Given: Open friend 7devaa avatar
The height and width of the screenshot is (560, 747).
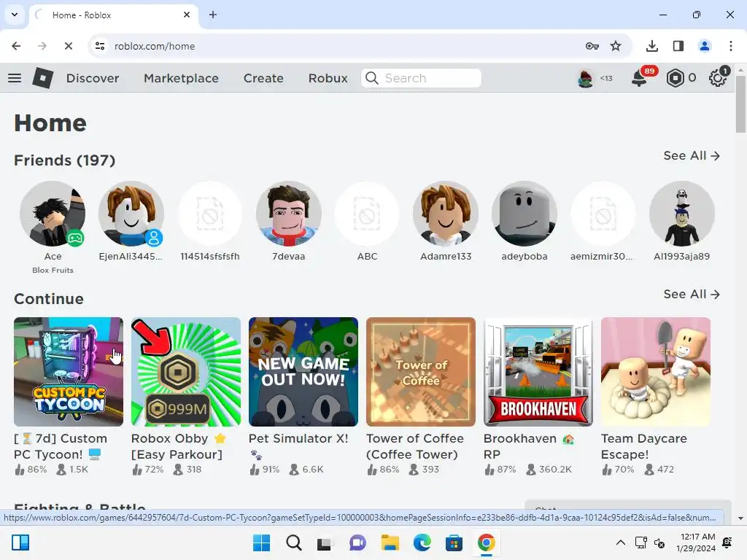Looking at the screenshot, I should 289,214.
